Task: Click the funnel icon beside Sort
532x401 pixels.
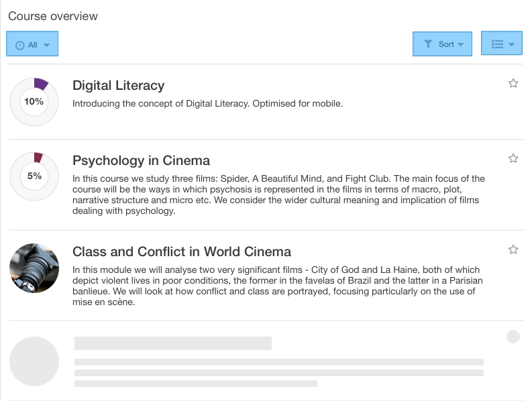Action: 428,44
